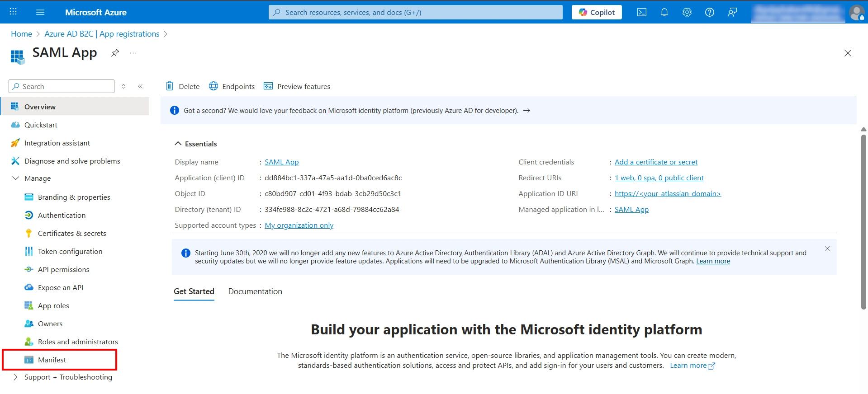868x394 pixels.
Task: Focus the sidebar Search field
Action: (x=62, y=86)
